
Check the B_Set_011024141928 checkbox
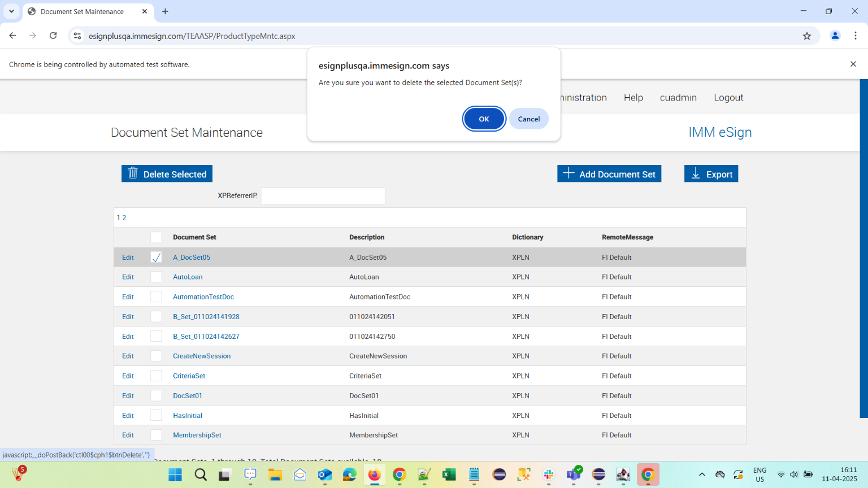tap(156, 316)
